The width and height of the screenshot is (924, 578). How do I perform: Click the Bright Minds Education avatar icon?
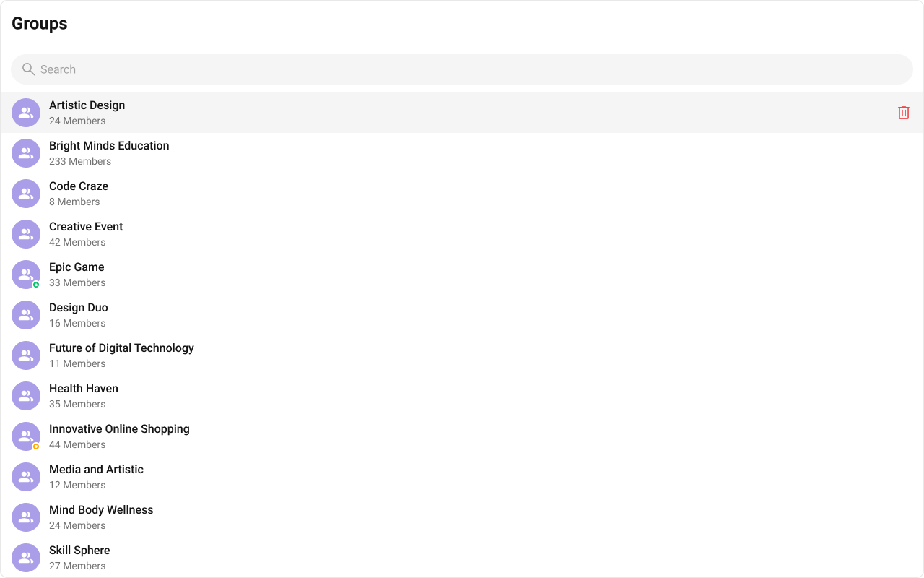coord(26,153)
